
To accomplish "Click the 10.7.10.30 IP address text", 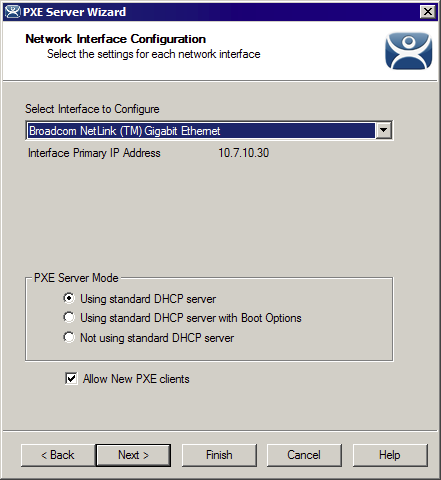I will click(244, 153).
